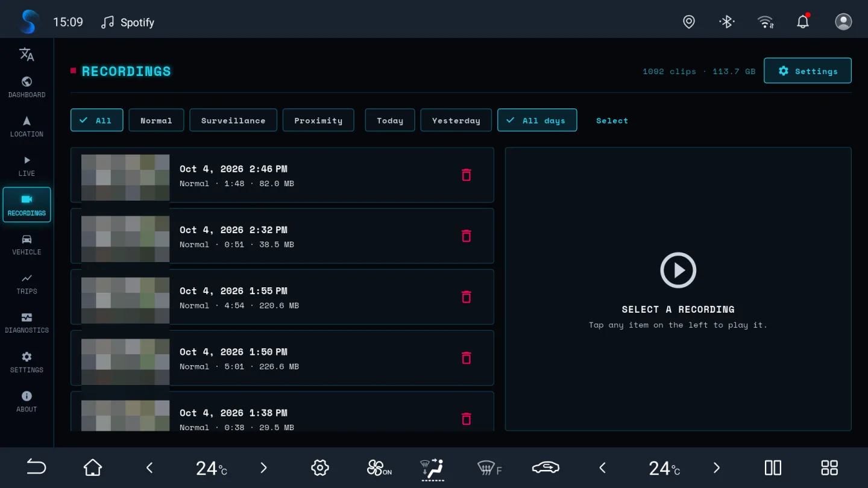This screenshot has width=868, height=488.
Task: Click the Select link
Action: (x=612, y=120)
